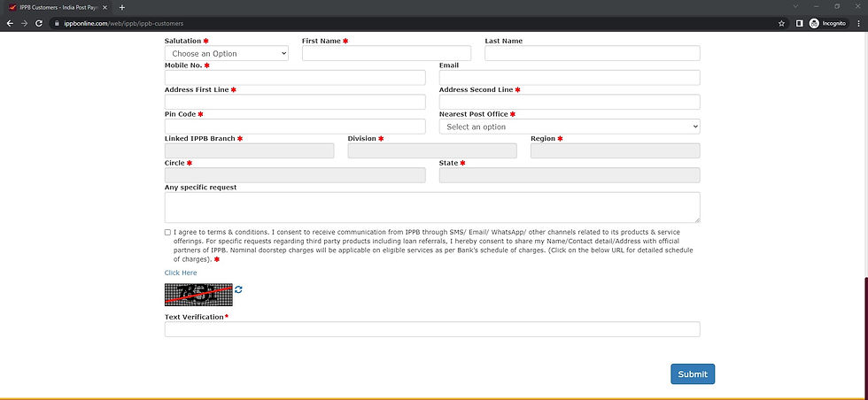
Task: Select the browser address bar URL
Action: pos(124,23)
